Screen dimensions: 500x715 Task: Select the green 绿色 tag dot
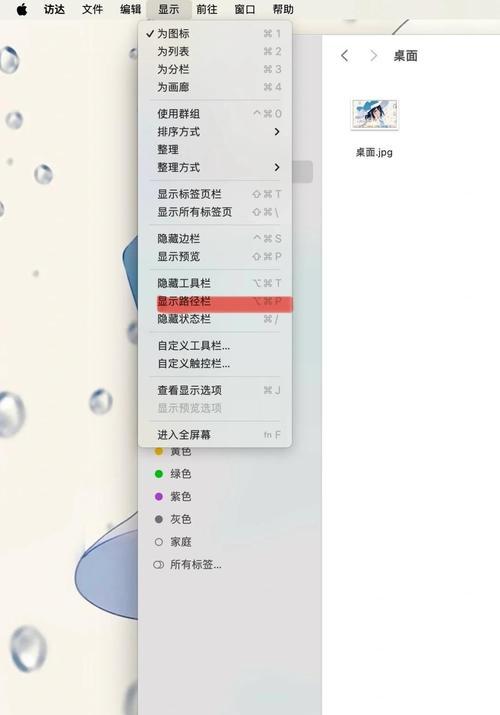(159, 474)
